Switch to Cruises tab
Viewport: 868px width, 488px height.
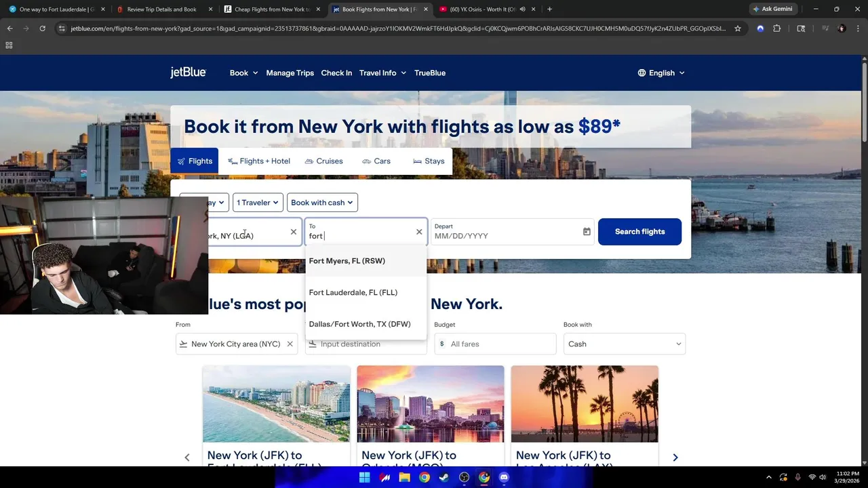323,161
